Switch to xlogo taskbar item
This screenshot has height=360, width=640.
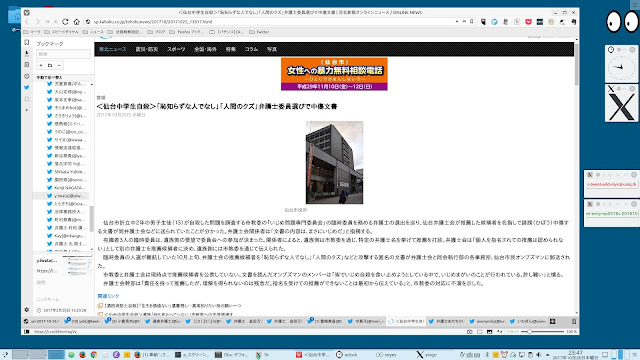427,355
